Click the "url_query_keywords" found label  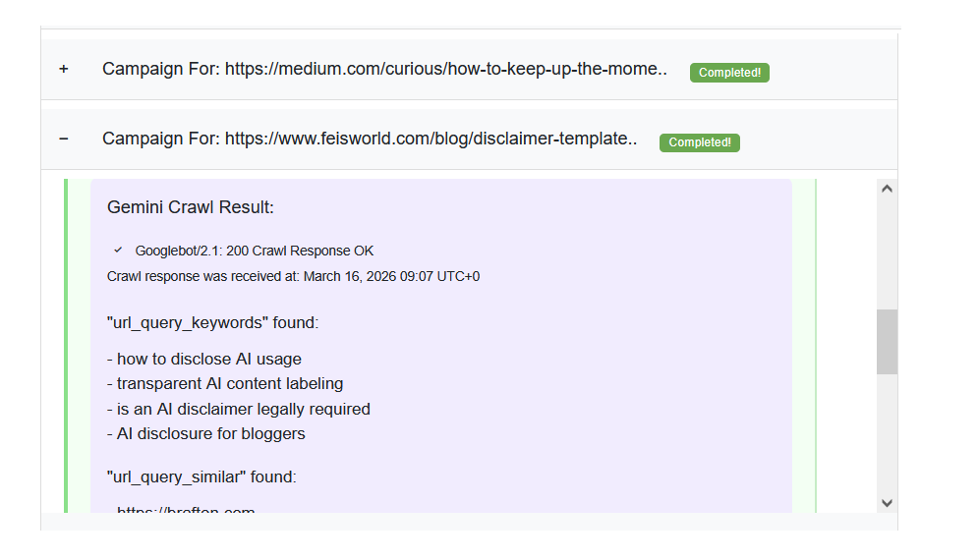pyautogui.click(x=212, y=322)
